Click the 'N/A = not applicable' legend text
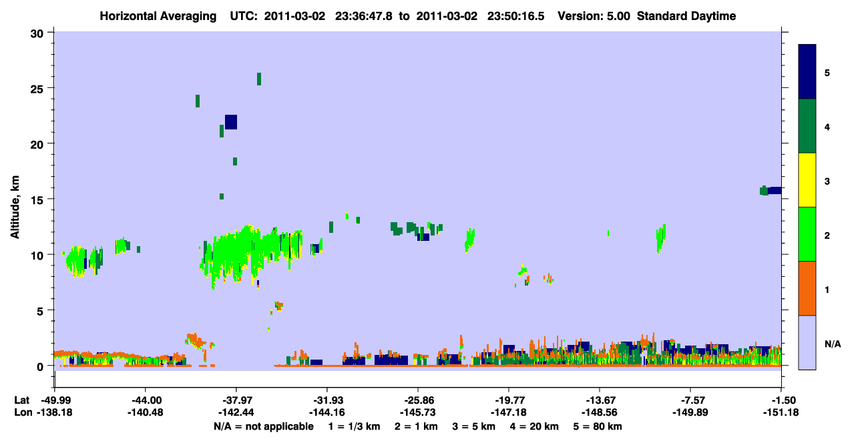 click(x=263, y=426)
